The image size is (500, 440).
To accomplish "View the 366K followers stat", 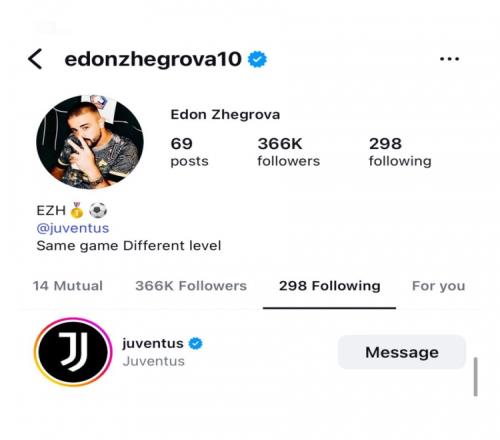I will (x=288, y=152).
